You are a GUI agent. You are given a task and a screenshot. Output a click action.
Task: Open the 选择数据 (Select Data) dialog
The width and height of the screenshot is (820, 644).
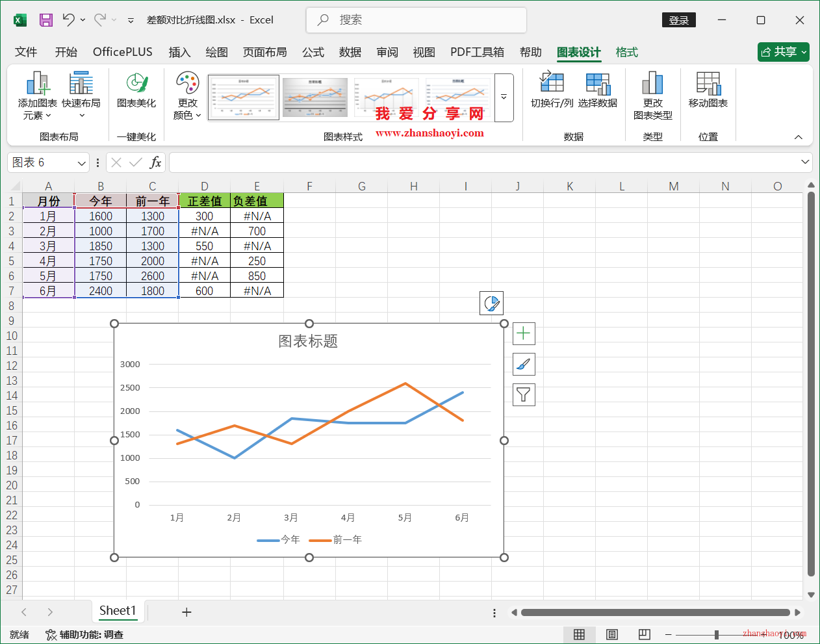(x=598, y=96)
